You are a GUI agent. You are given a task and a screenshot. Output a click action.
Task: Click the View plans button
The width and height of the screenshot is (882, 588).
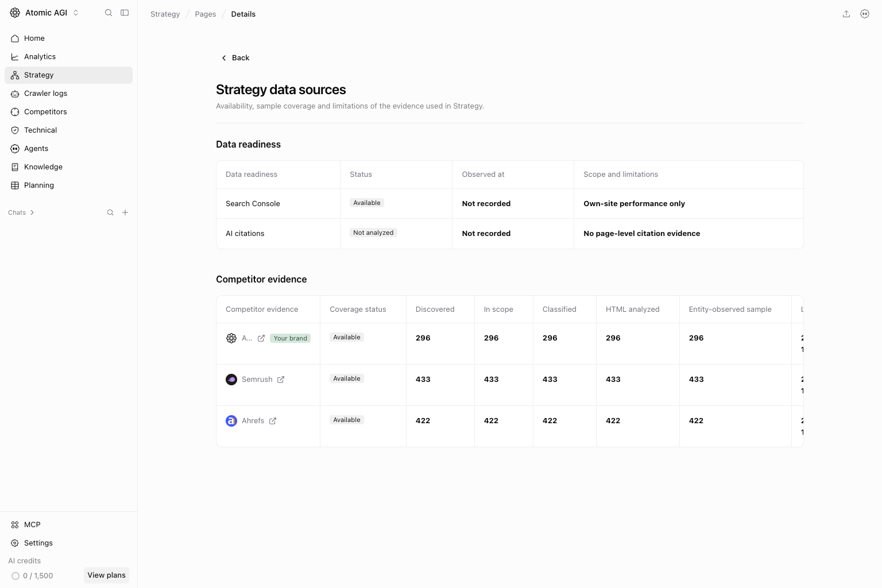pos(106,575)
